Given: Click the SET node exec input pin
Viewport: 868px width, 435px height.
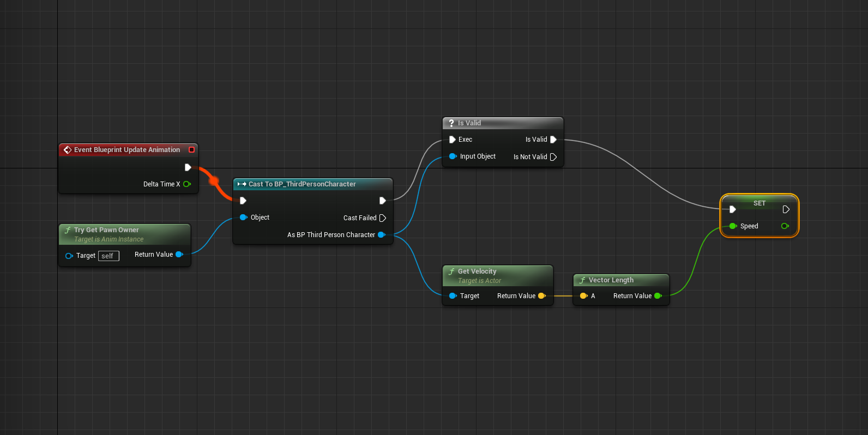Looking at the screenshot, I should (733, 209).
